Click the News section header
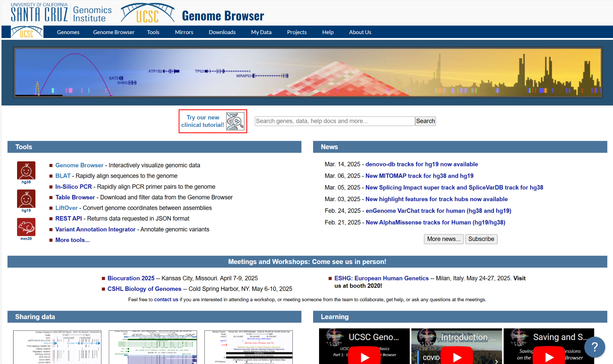 (x=460, y=147)
